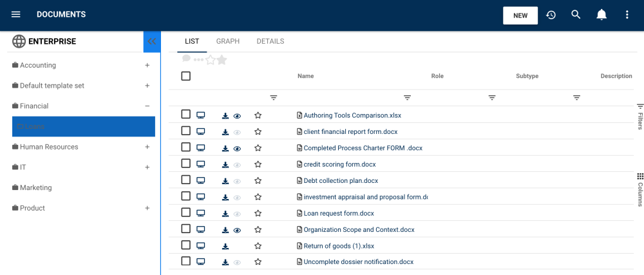Screen dimensions: 644x275
Task: Collapse the Financial folder
Action: (147, 106)
